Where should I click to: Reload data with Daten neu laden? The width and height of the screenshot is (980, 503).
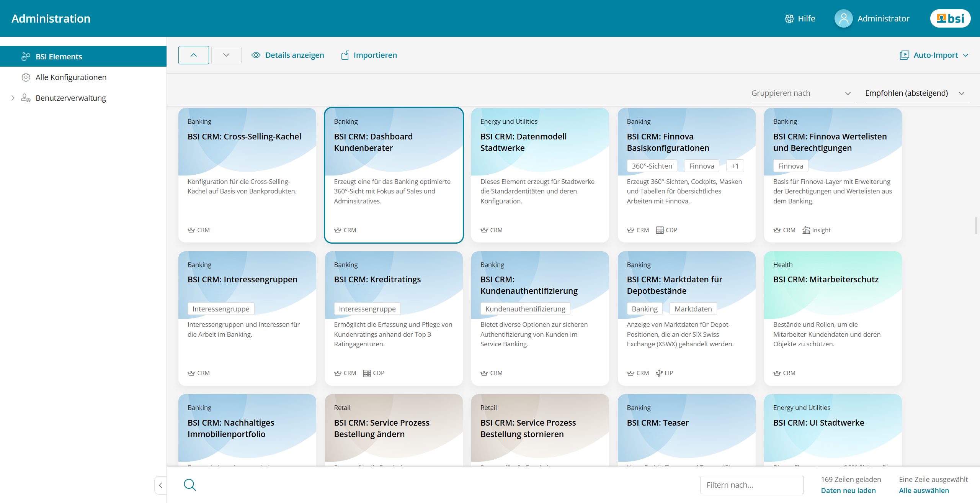point(848,490)
